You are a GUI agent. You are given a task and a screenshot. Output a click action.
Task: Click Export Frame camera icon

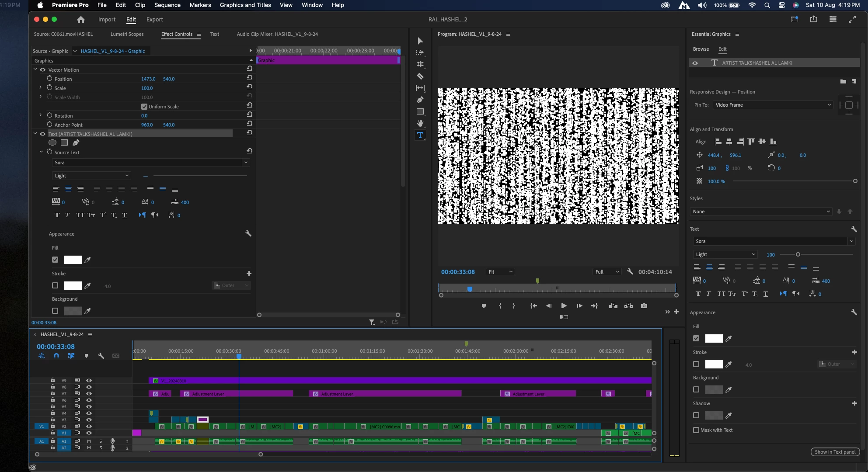pos(644,306)
